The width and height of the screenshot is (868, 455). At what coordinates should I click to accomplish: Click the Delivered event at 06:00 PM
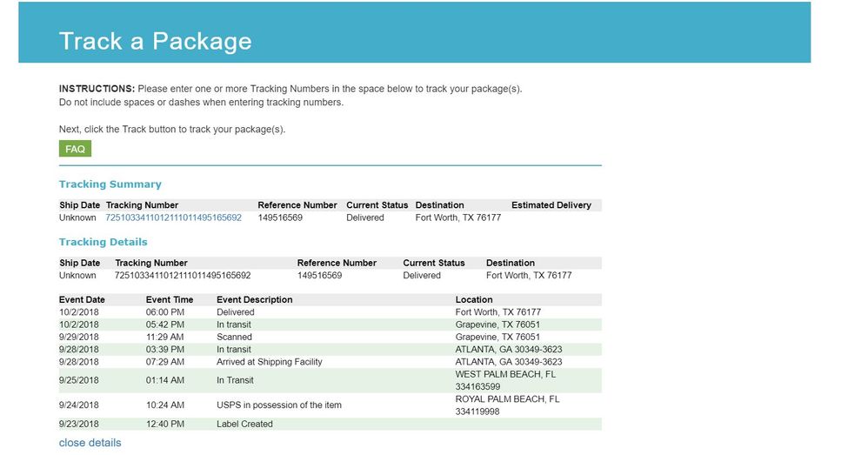coord(235,311)
